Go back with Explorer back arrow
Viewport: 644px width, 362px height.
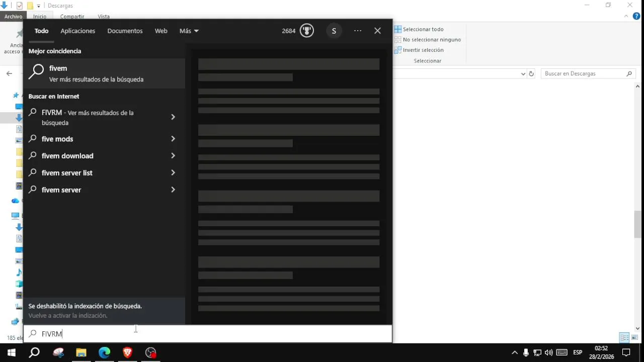tap(9, 73)
